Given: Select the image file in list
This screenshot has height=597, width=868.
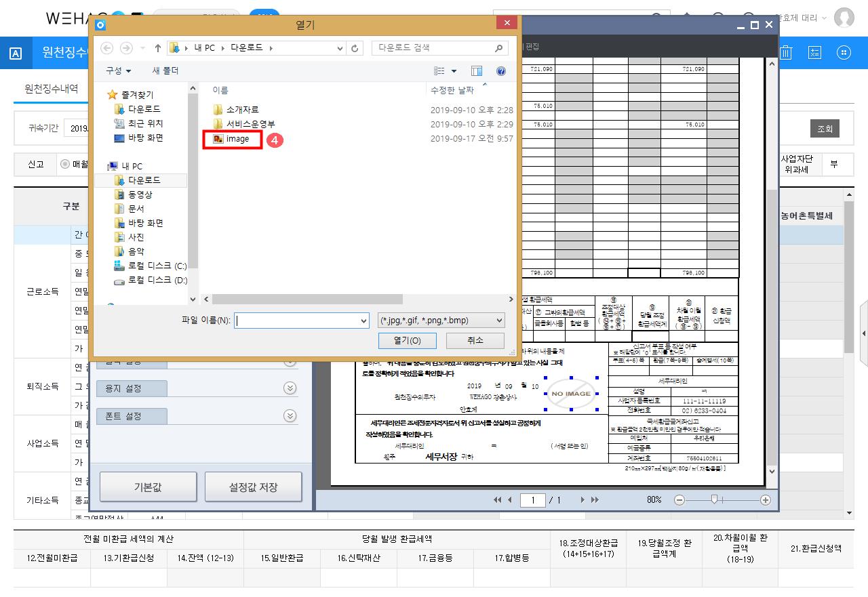Looking at the screenshot, I should point(237,139).
